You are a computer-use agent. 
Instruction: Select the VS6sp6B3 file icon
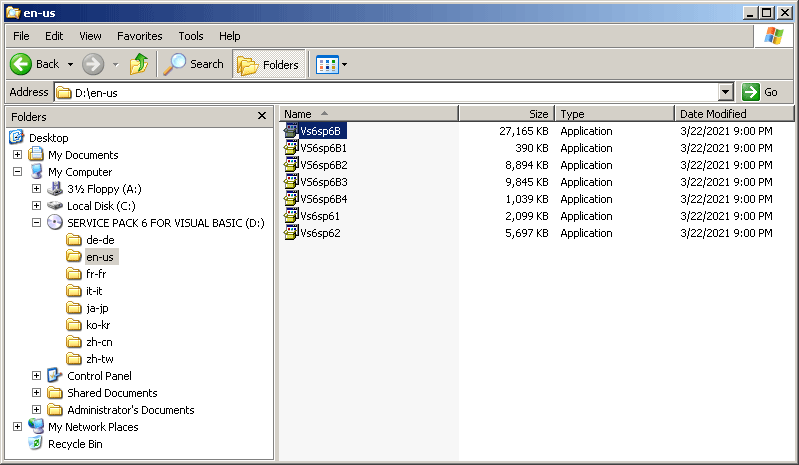(x=291, y=182)
